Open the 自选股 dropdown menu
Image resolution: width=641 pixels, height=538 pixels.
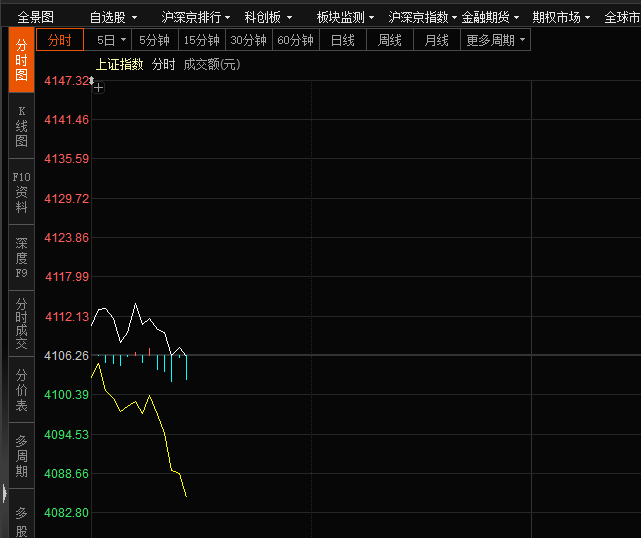pos(112,17)
